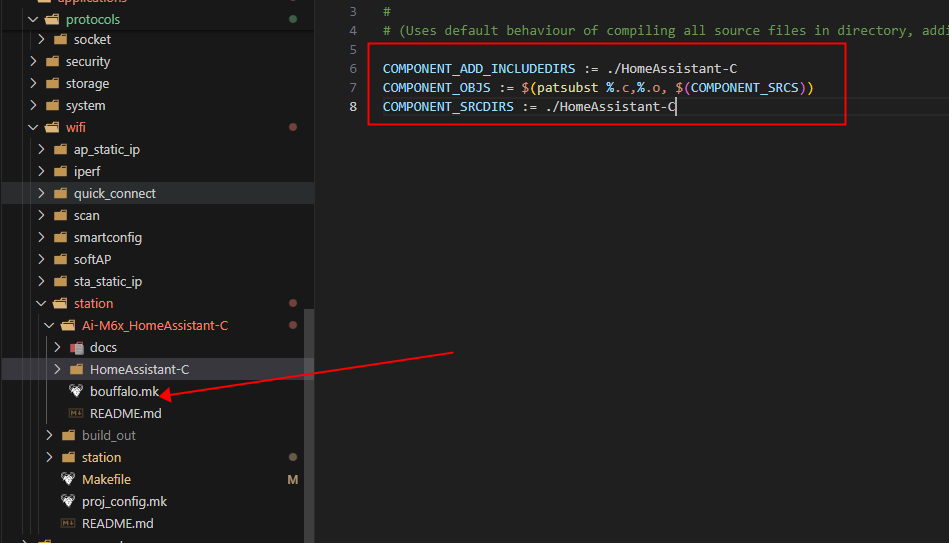
Task: Open proj_config.mk in the explorer
Action: 124,501
